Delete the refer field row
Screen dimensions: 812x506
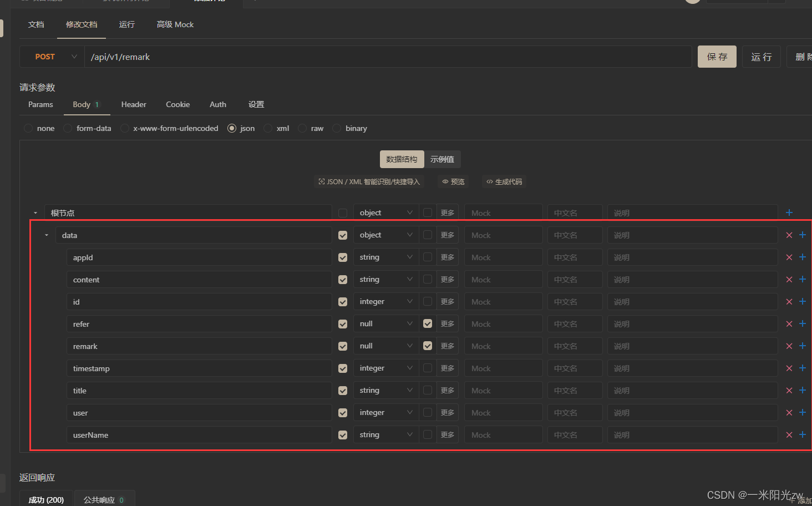pos(789,324)
